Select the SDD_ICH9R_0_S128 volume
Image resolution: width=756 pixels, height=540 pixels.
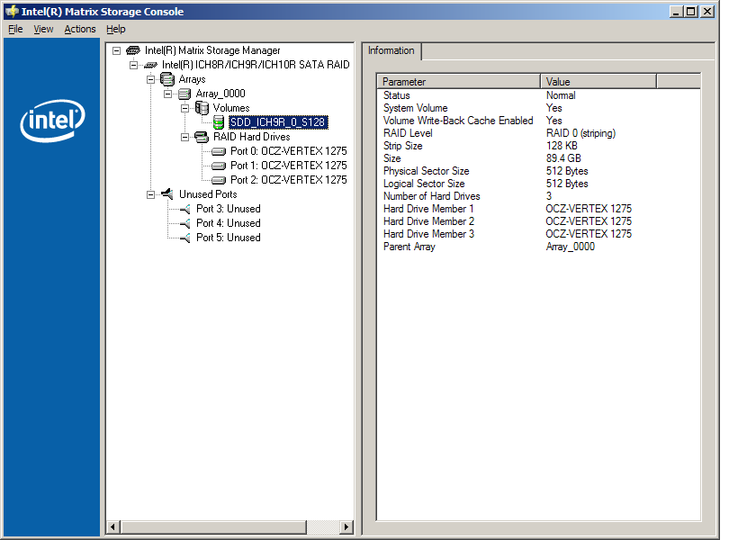click(278, 122)
